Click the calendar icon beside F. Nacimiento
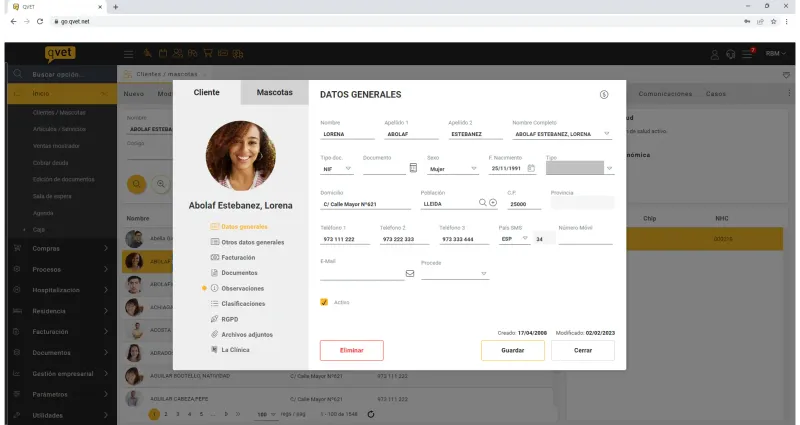 [531, 168]
